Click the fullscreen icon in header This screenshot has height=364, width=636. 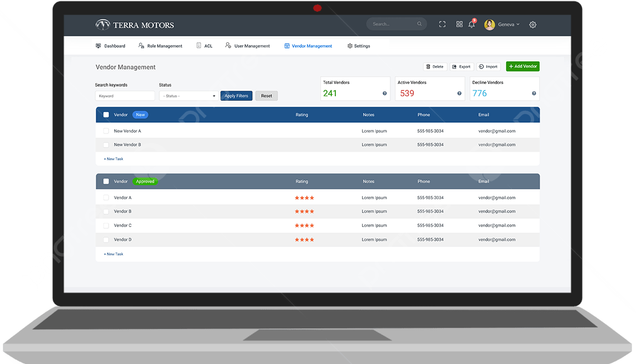click(x=442, y=24)
